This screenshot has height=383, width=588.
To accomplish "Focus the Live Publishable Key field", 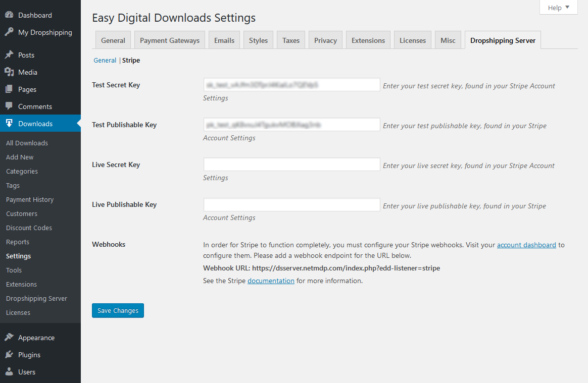I will pyautogui.click(x=292, y=204).
